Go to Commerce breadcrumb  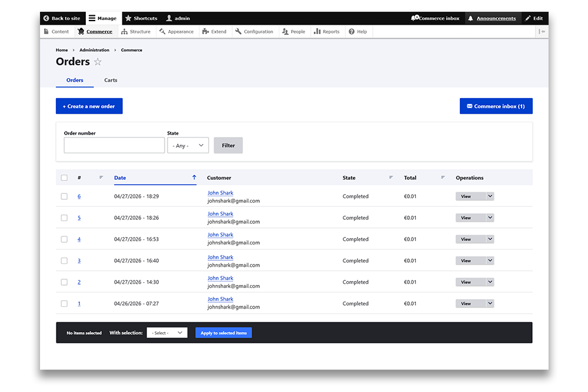coord(131,50)
